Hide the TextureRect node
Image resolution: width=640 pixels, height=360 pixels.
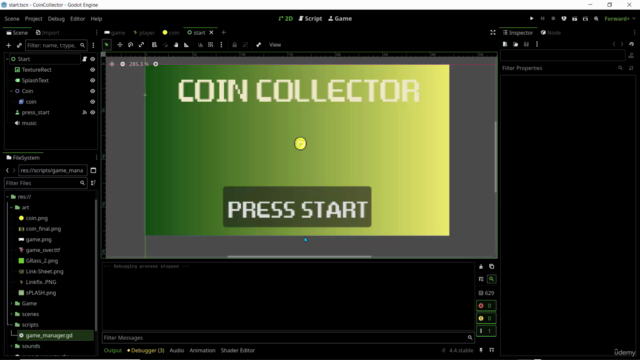click(x=93, y=70)
